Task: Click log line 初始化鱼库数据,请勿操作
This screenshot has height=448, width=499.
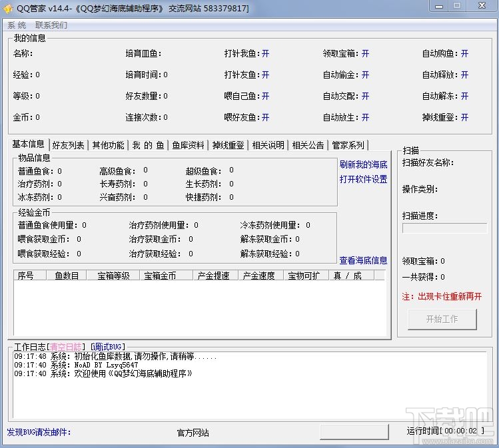Action: pyautogui.click(x=115, y=356)
